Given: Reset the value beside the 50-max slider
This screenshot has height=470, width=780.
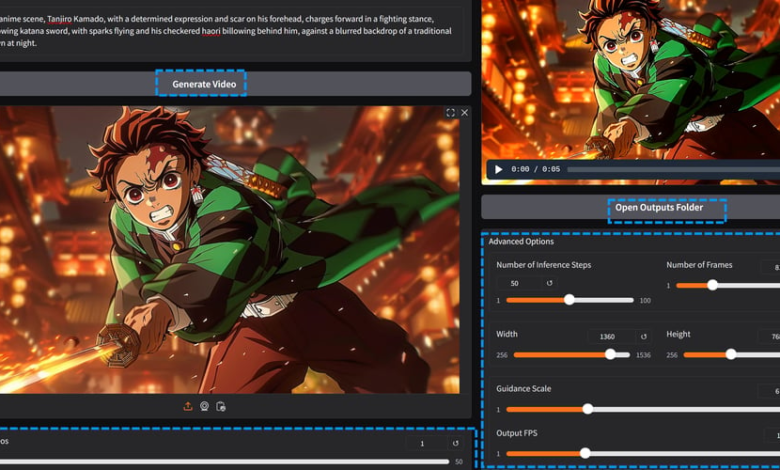Looking at the screenshot, I should [456, 443].
